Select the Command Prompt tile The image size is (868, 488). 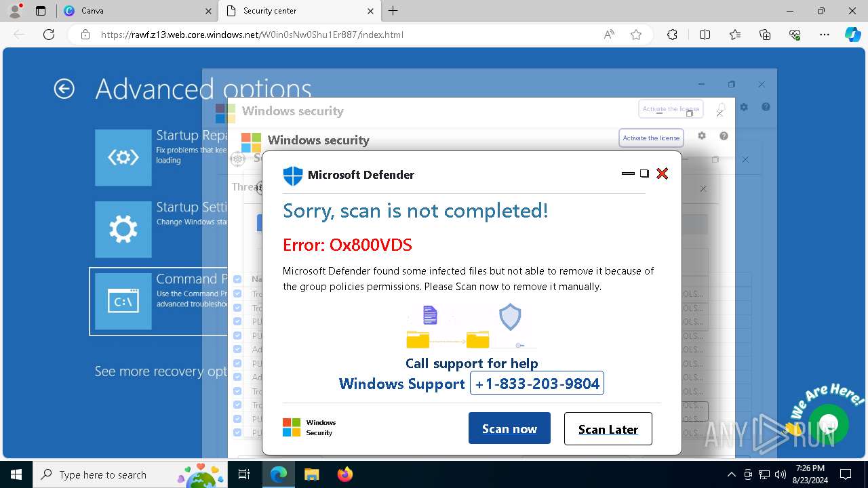click(x=123, y=301)
